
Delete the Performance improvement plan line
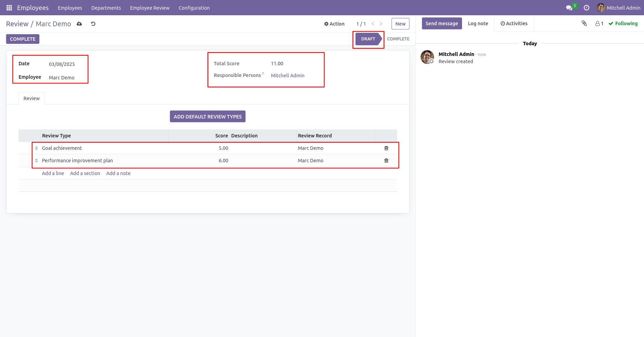click(386, 161)
